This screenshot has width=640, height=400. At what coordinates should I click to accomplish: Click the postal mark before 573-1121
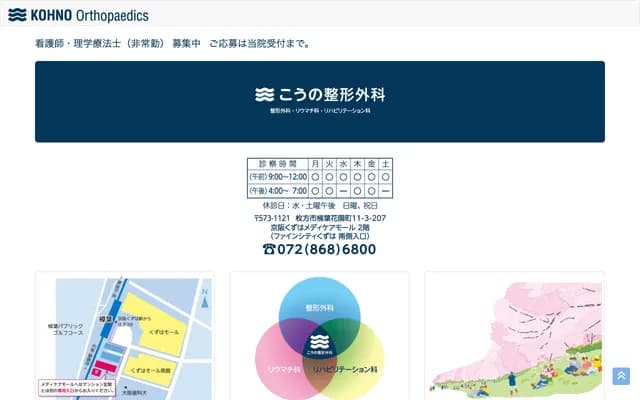coord(257,218)
